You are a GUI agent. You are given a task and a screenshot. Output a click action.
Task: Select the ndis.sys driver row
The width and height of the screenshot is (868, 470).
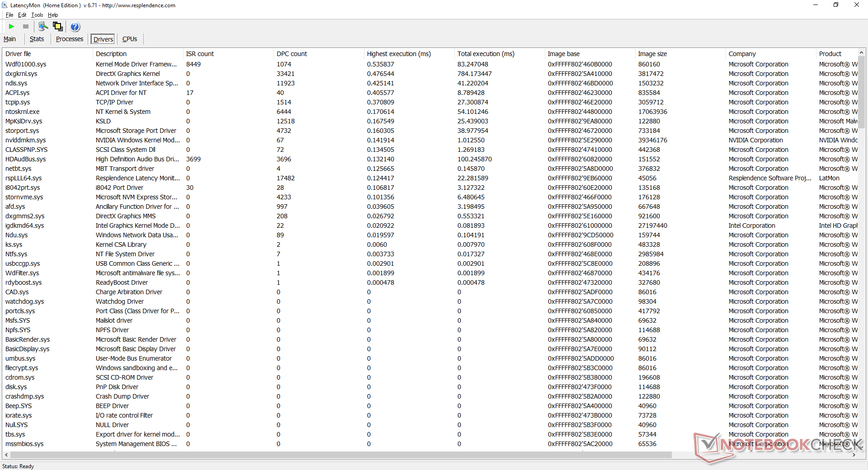point(430,83)
